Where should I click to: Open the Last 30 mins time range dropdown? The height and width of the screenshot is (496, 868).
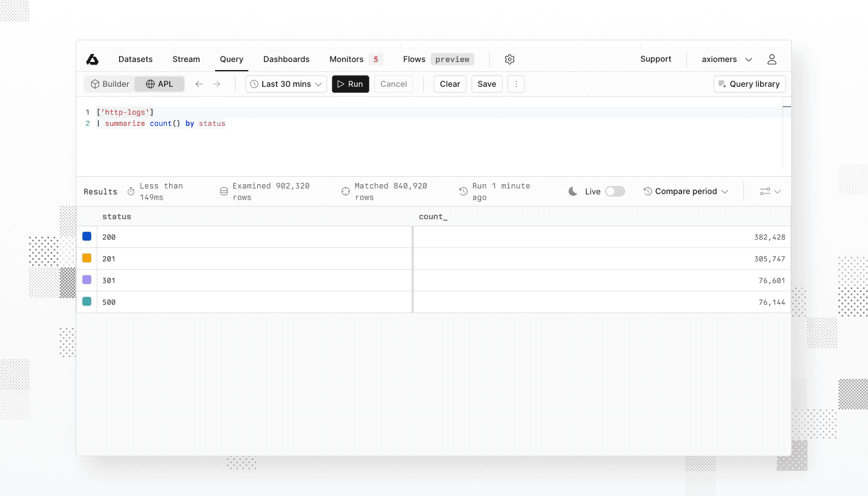pyautogui.click(x=286, y=84)
